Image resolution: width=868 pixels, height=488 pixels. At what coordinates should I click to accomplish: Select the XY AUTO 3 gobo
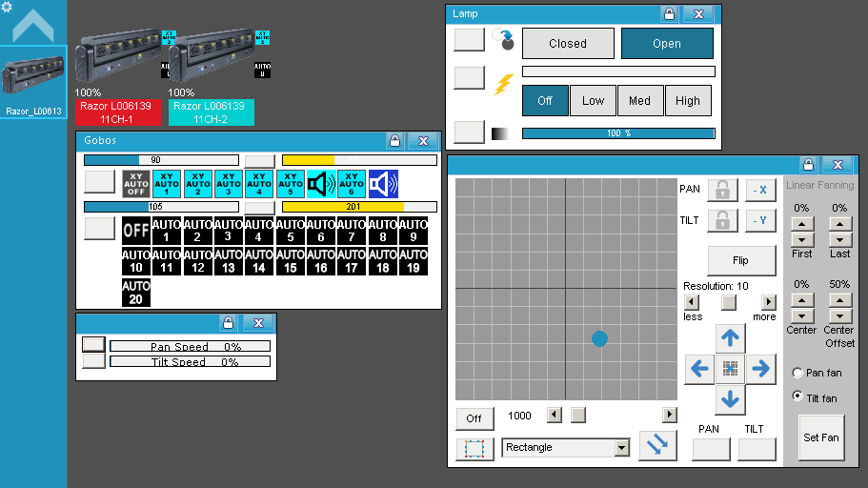click(x=229, y=184)
